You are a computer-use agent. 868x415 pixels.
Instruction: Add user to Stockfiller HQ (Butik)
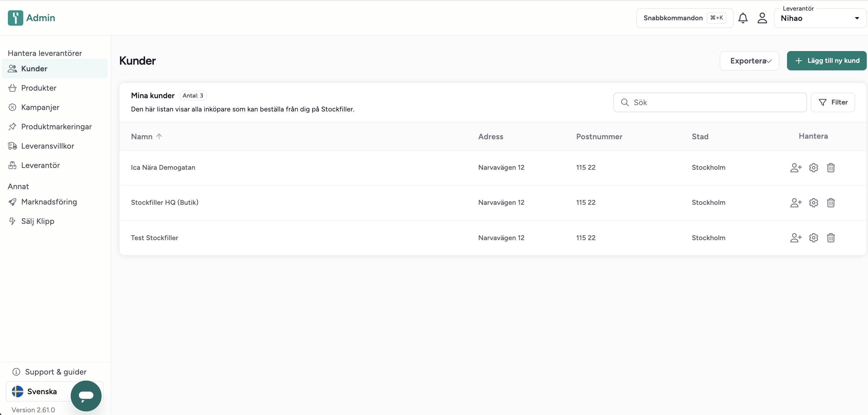click(796, 202)
